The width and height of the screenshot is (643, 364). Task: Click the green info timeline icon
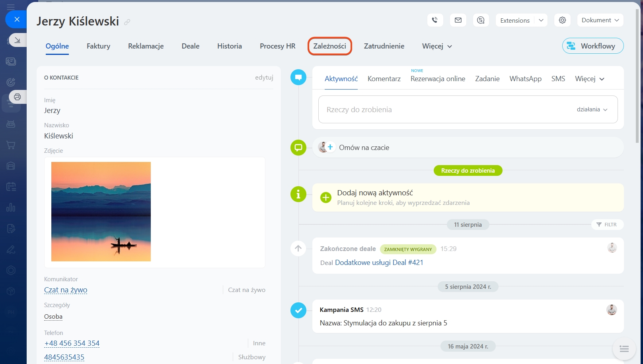click(298, 194)
